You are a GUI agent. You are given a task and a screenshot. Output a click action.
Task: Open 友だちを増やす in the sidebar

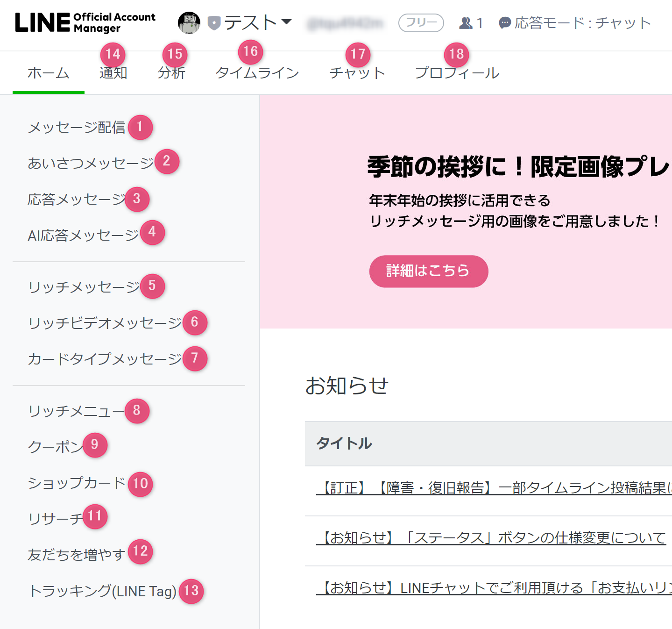click(x=77, y=555)
